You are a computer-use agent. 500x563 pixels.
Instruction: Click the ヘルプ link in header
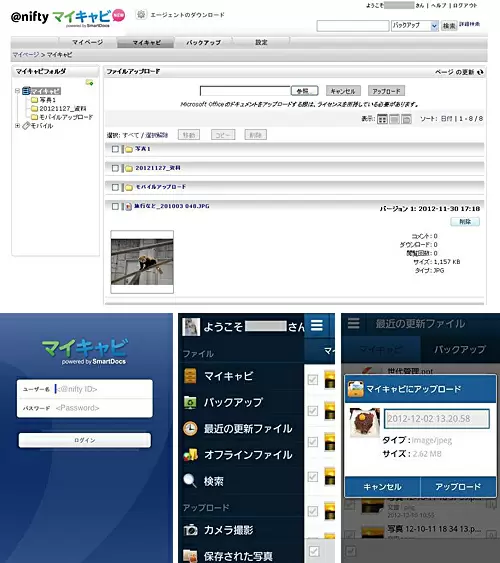[439, 5]
